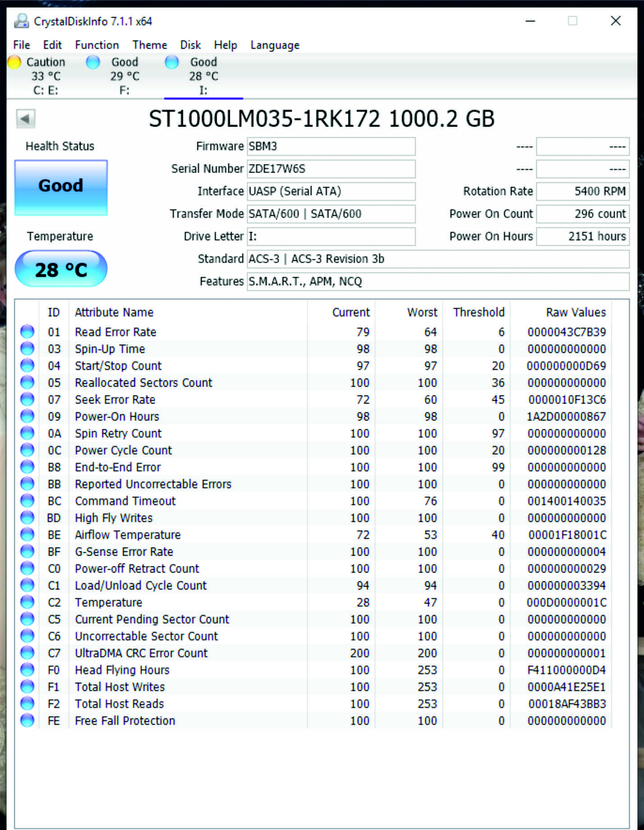Select the I: disk at 28 °C
Screen dimensions: 644x830
coord(203,76)
